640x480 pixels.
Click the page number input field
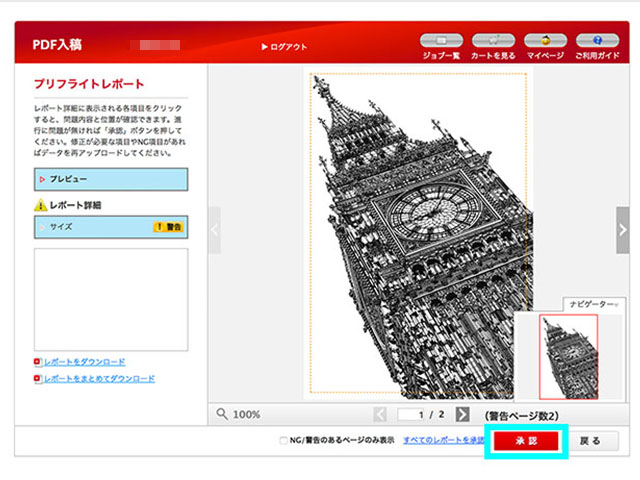click(x=411, y=414)
